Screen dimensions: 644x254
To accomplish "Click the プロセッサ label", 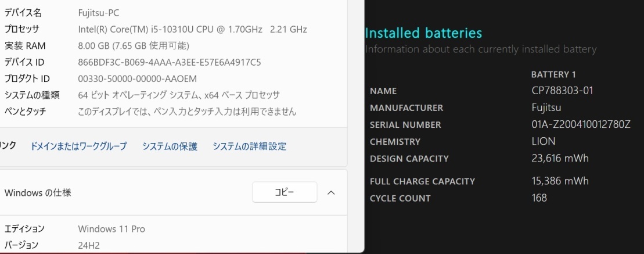I will 21,29.
